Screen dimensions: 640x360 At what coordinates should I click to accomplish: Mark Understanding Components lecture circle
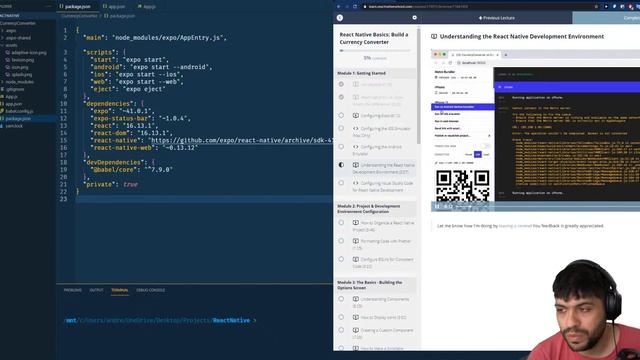pos(341,299)
